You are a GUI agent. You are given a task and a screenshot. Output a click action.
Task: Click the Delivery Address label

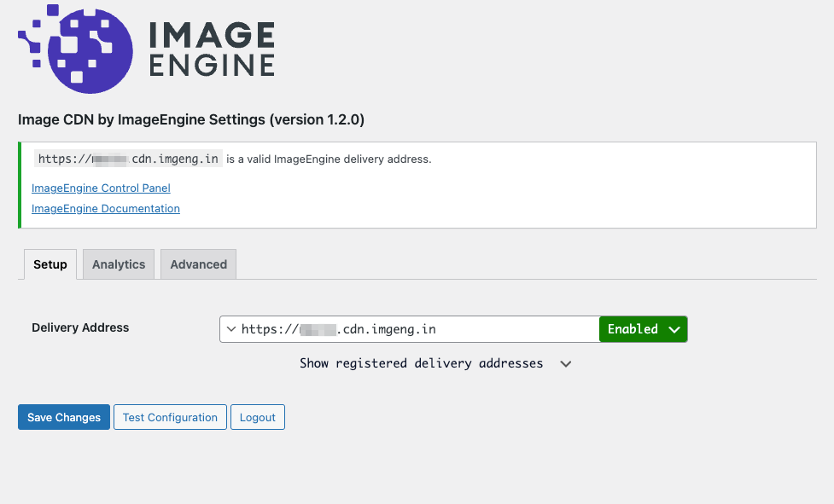pyautogui.click(x=80, y=327)
